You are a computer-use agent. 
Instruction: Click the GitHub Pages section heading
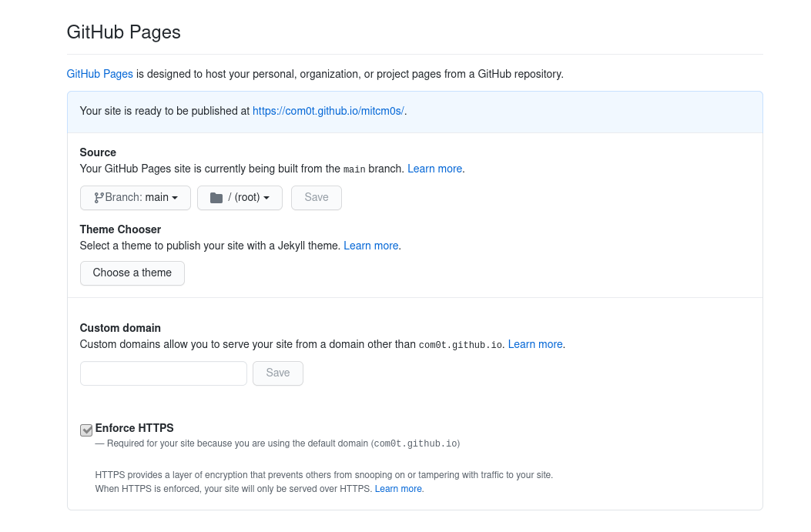pyautogui.click(x=124, y=32)
